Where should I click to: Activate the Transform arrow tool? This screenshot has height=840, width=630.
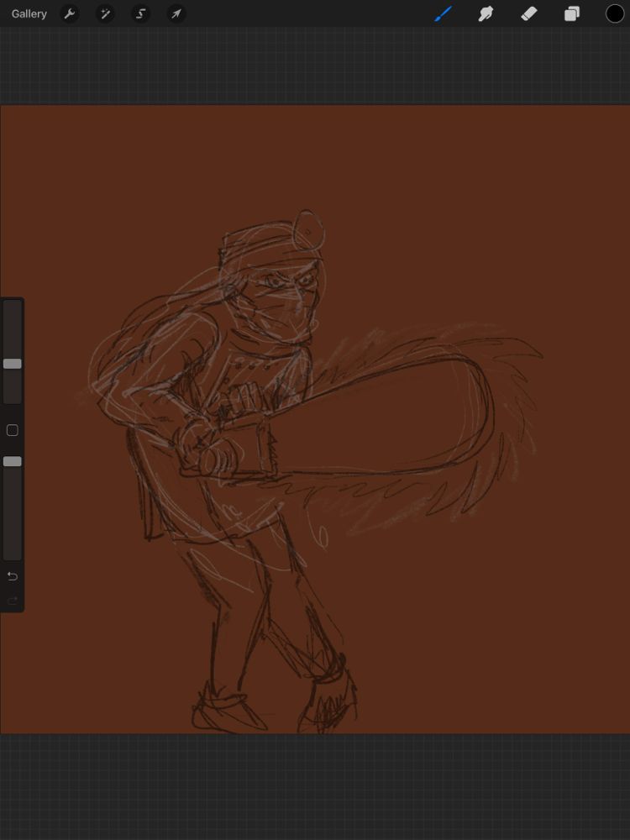(176, 14)
